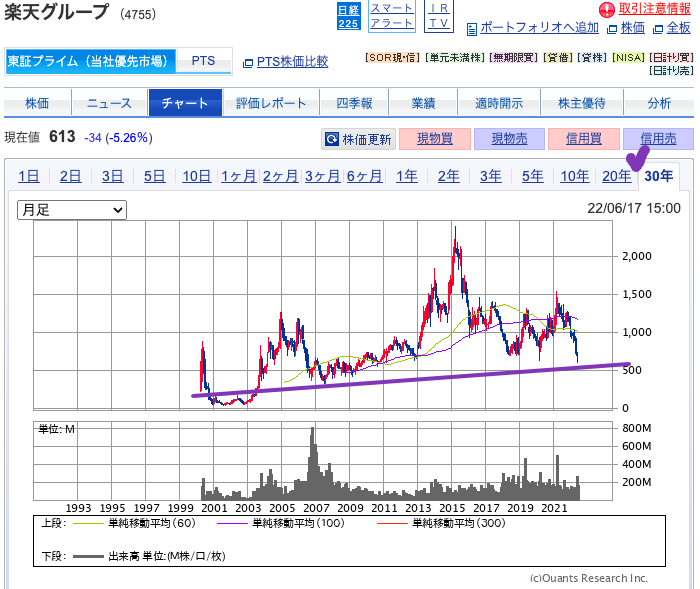Open the 株主優待 tab

click(x=582, y=103)
